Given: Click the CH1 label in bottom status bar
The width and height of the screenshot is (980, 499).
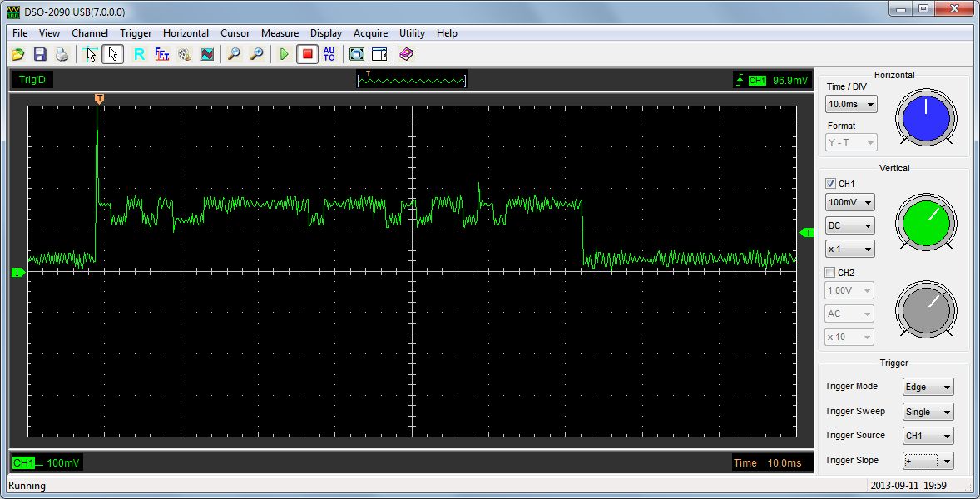Looking at the screenshot, I should click(x=22, y=462).
